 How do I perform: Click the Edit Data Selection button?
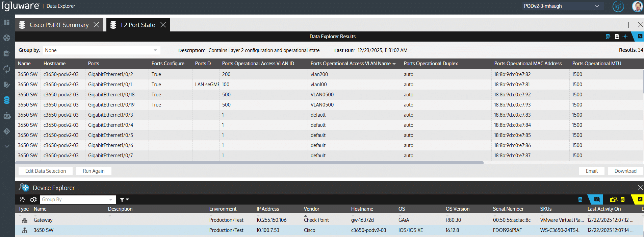pyautogui.click(x=46, y=171)
